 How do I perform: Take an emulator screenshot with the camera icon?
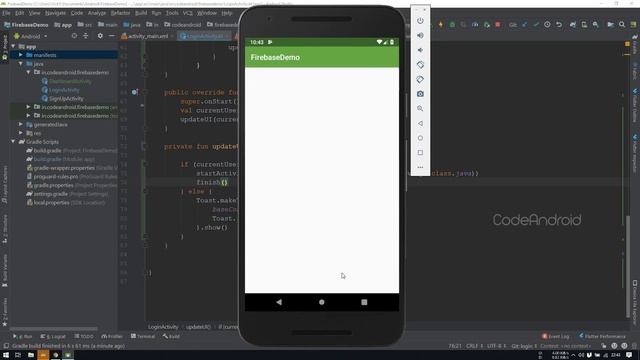tap(420, 94)
